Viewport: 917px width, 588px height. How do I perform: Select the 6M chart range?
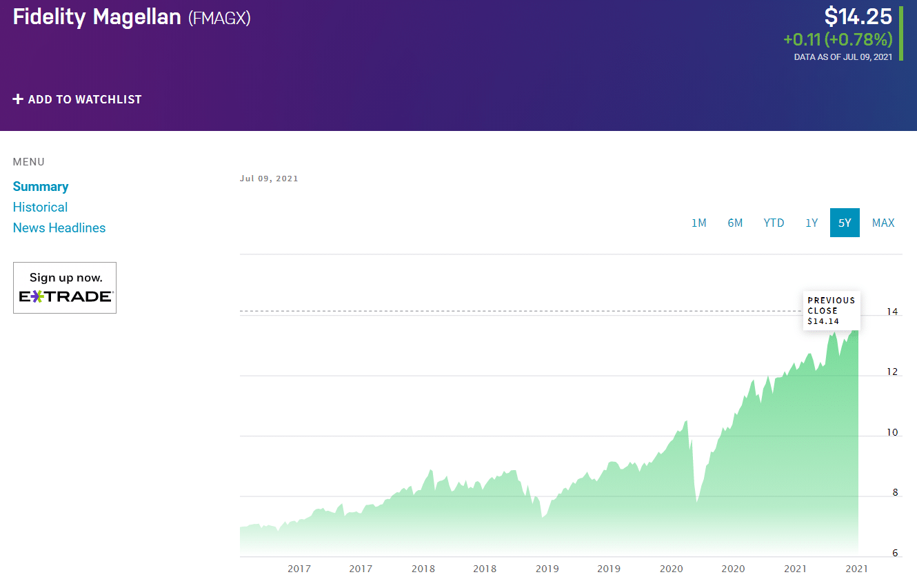click(x=735, y=223)
